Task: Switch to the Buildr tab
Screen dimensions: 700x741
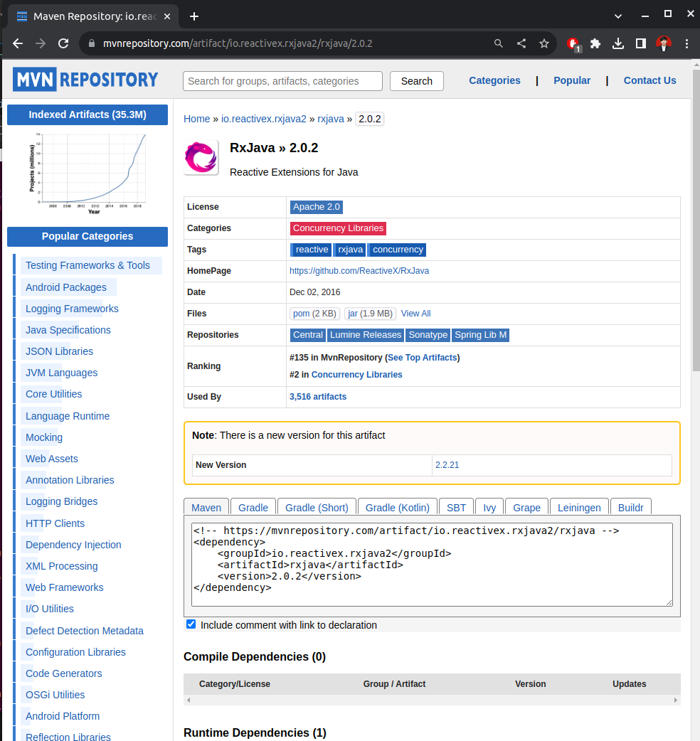Action: point(630,508)
